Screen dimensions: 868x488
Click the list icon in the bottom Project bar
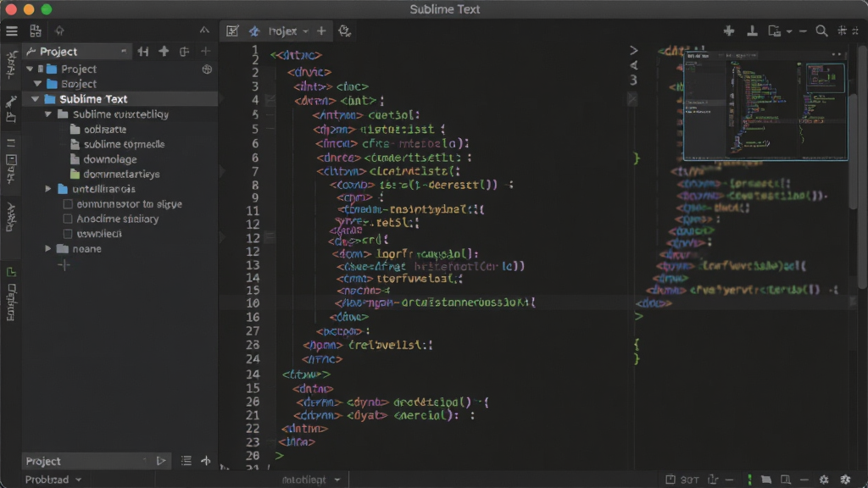pos(186,460)
